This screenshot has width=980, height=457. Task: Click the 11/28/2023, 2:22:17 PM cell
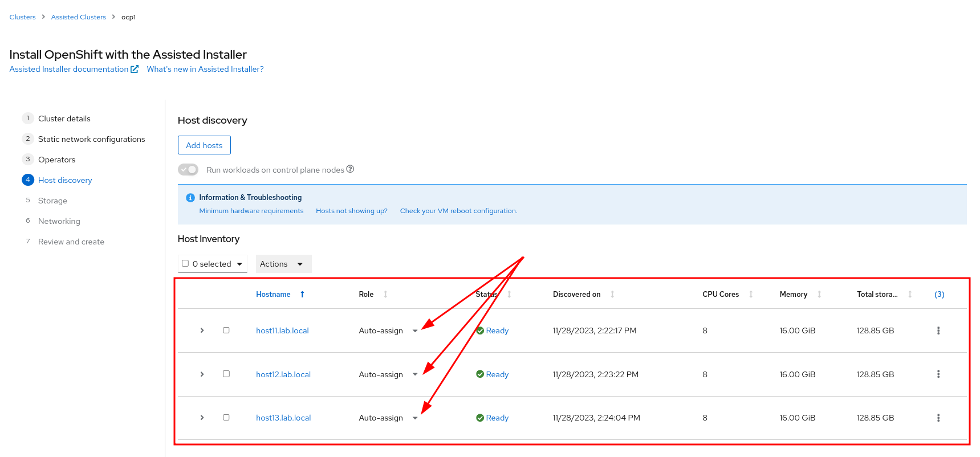tap(595, 330)
